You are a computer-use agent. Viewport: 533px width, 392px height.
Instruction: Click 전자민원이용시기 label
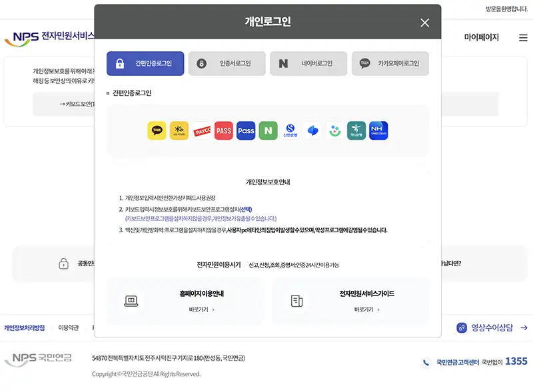tap(219, 265)
